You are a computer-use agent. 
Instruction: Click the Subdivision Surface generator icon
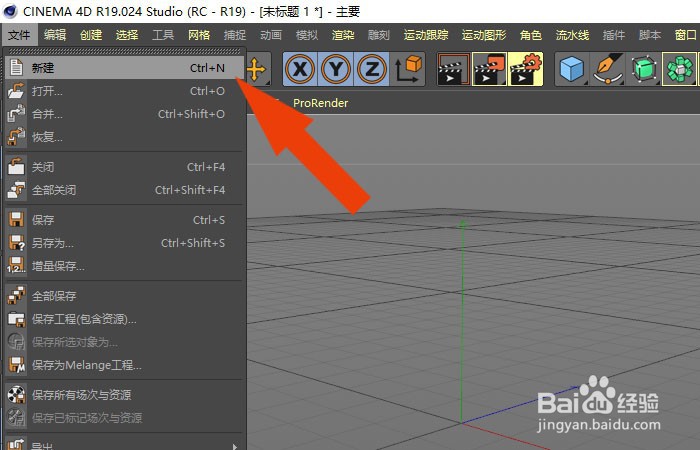644,69
